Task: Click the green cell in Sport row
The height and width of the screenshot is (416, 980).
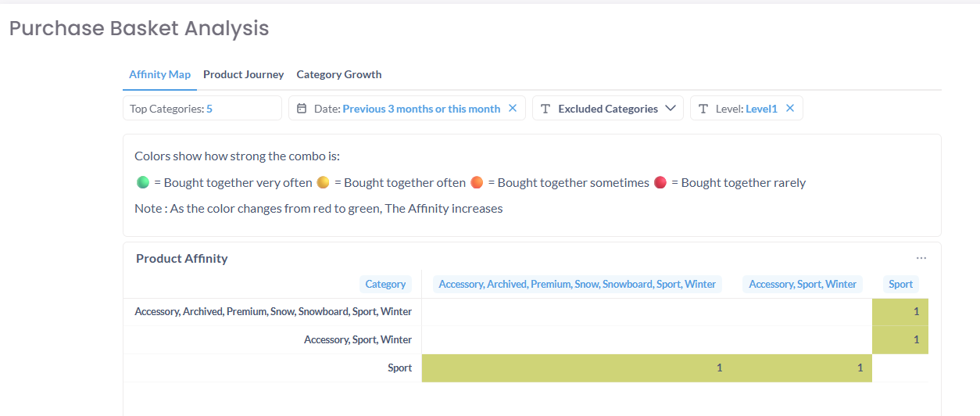Action: (x=646, y=368)
